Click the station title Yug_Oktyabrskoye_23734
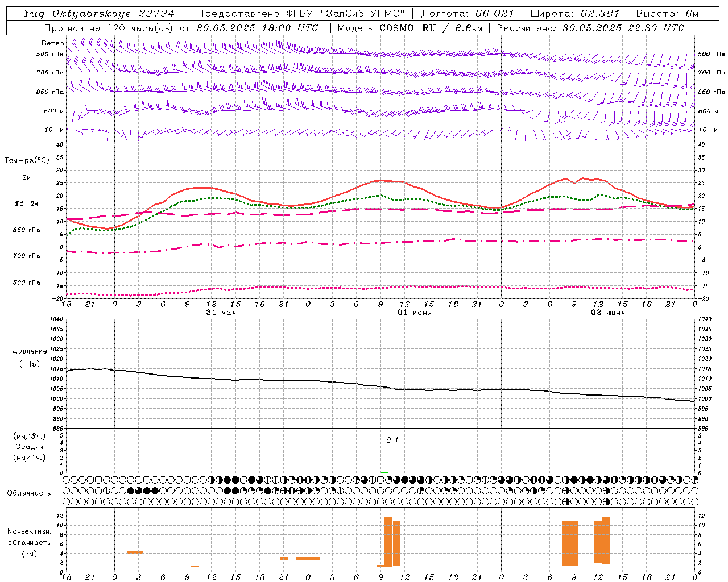 [x=99, y=14]
